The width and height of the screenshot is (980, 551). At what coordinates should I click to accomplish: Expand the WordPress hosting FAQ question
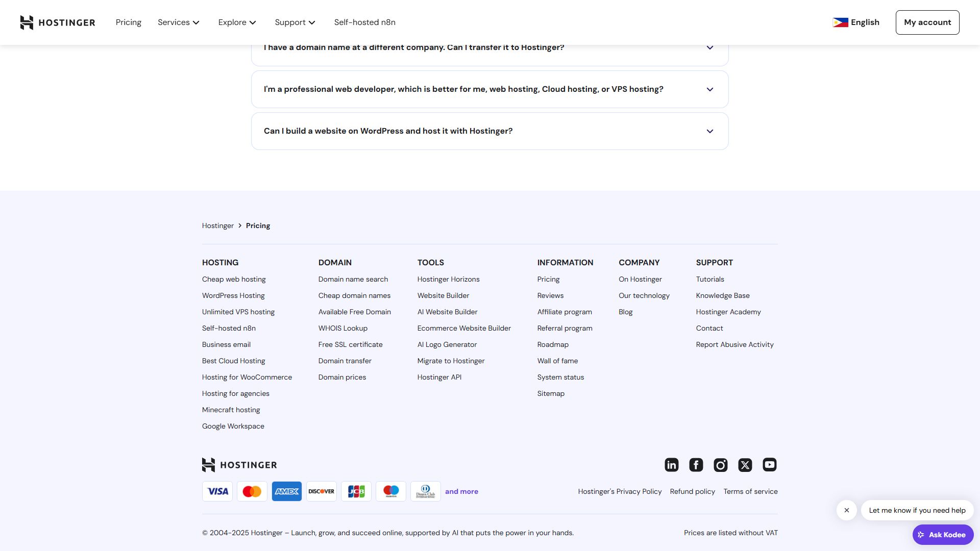coord(490,131)
